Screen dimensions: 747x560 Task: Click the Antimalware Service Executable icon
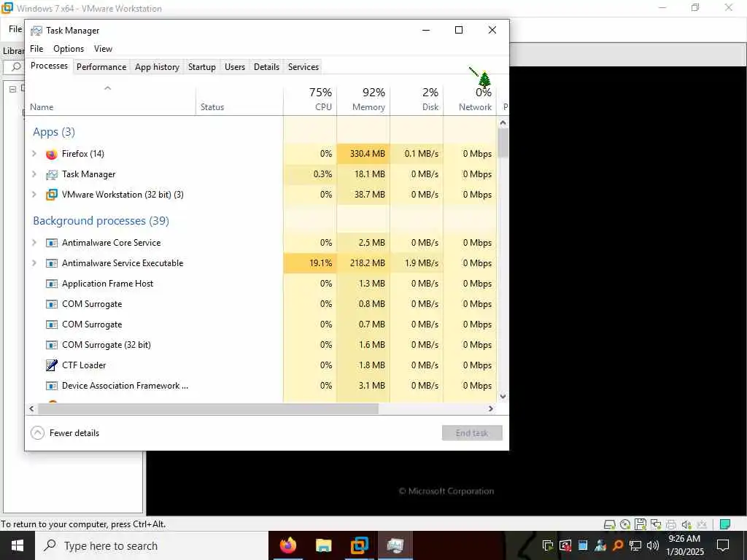(52, 263)
